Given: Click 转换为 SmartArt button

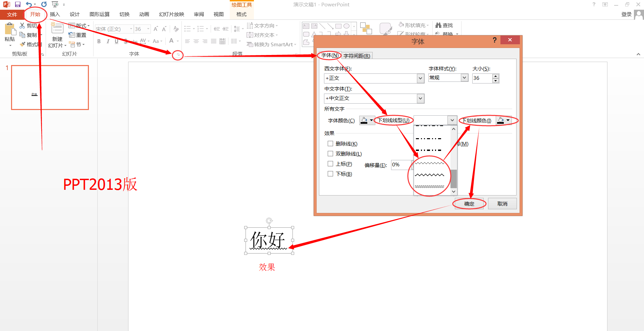Looking at the screenshot, I should [x=271, y=44].
